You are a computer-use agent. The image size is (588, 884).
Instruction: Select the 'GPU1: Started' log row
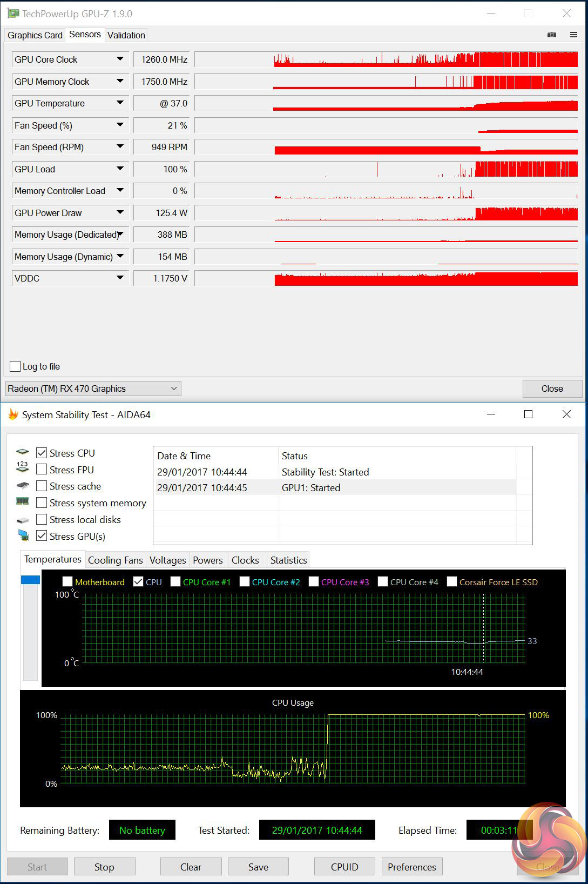pos(336,487)
